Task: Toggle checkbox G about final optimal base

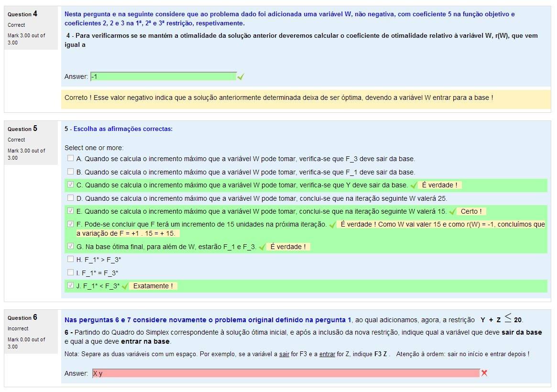Action: (x=70, y=246)
